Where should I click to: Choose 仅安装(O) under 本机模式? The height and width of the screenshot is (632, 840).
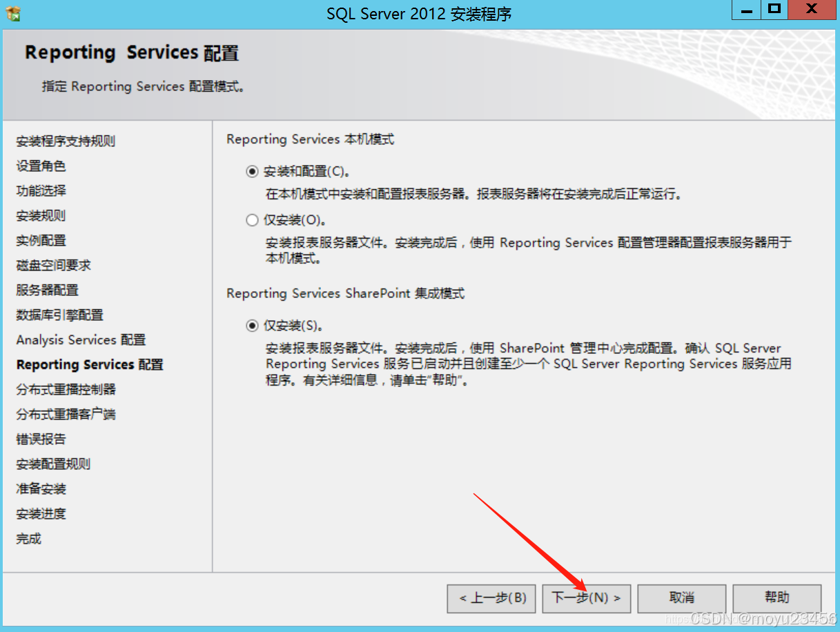click(253, 219)
